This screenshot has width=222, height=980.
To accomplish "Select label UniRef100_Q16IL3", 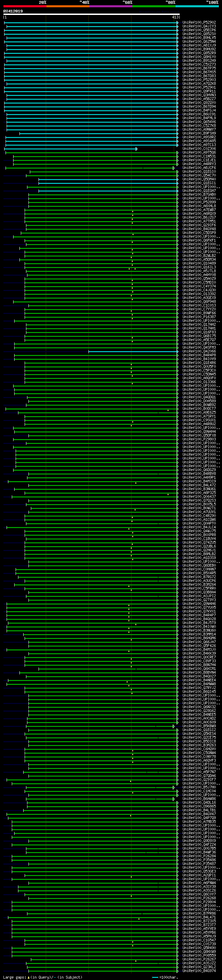I will [x=199, y=267].
